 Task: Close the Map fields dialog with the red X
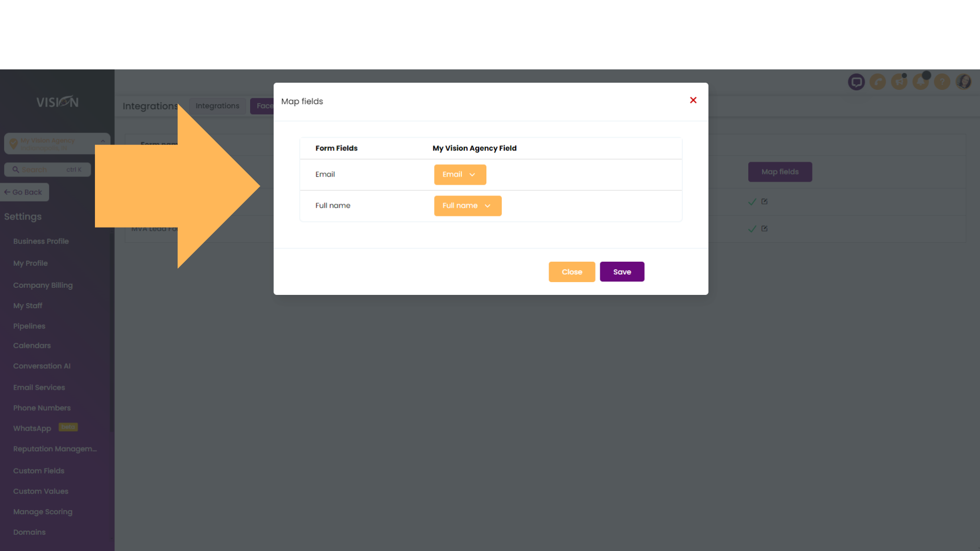click(693, 100)
